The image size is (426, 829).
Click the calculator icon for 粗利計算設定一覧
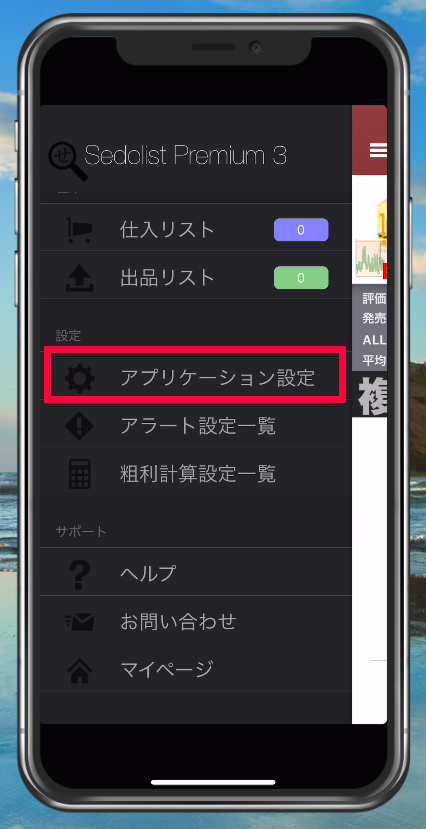(x=79, y=474)
